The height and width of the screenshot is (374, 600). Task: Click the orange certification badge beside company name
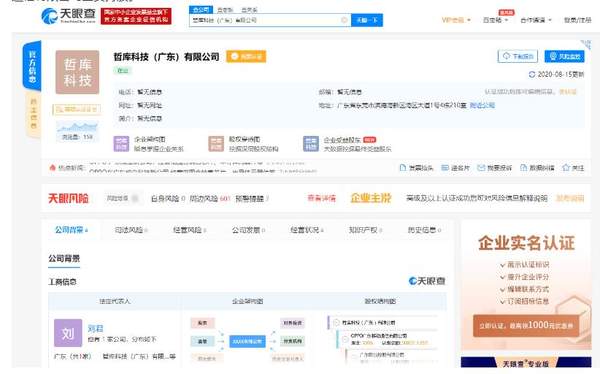coord(246,57)
